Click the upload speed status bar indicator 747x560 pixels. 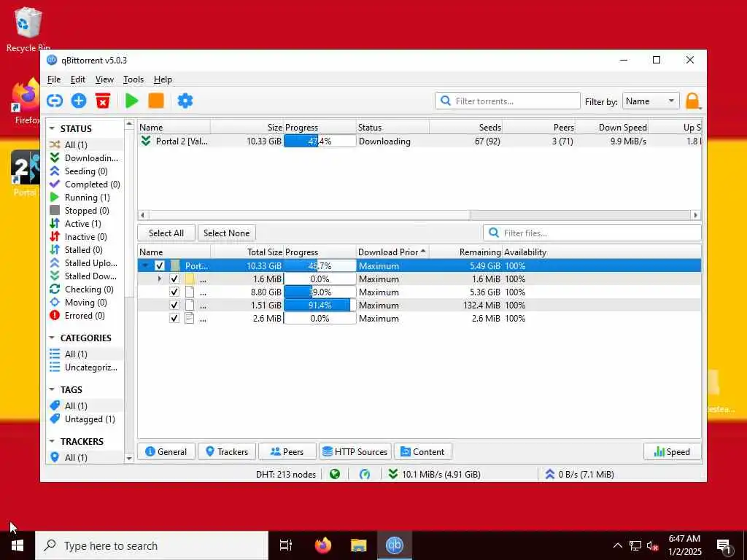pyautogui.click(x=578, y=474)
